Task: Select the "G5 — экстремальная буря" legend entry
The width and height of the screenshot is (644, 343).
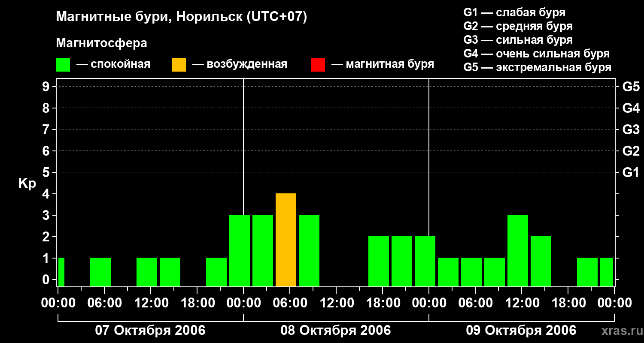Action: point(537,67)
